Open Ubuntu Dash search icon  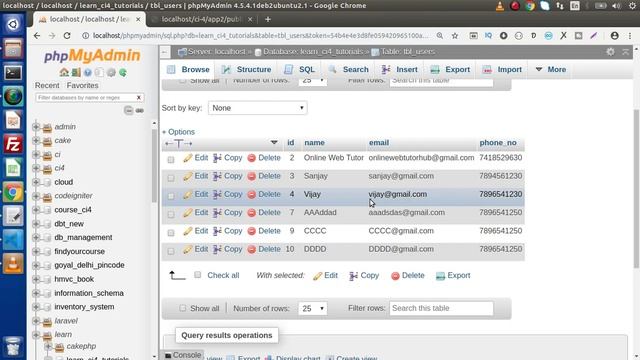pos(13,24)
